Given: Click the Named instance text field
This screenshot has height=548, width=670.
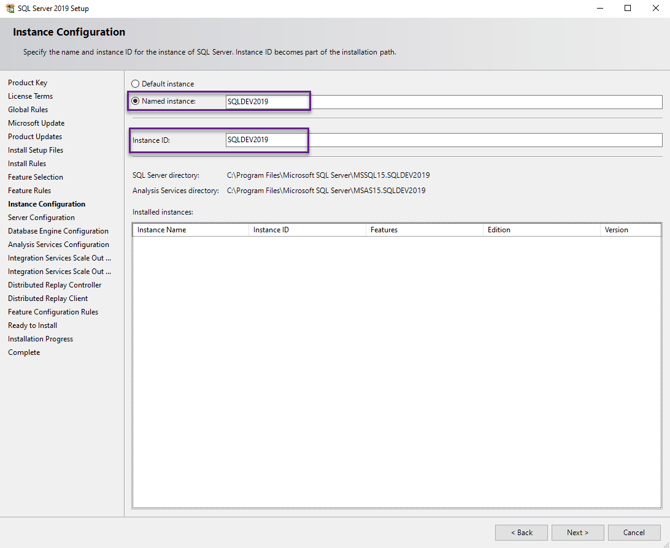Looking at the screenshot, I should coord(442,102).
